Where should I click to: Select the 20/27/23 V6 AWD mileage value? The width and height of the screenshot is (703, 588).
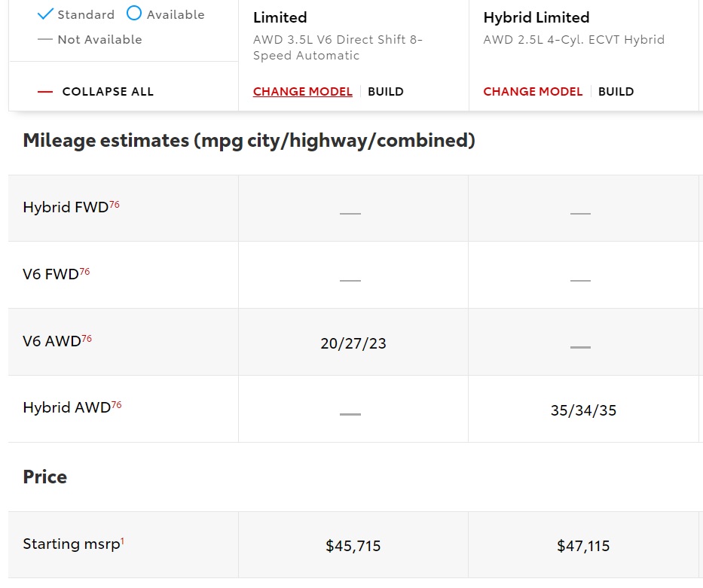353,344
